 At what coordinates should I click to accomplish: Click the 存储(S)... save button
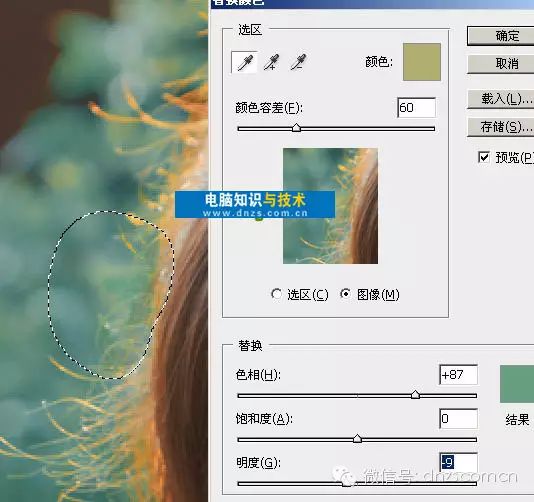pos(501,127)
